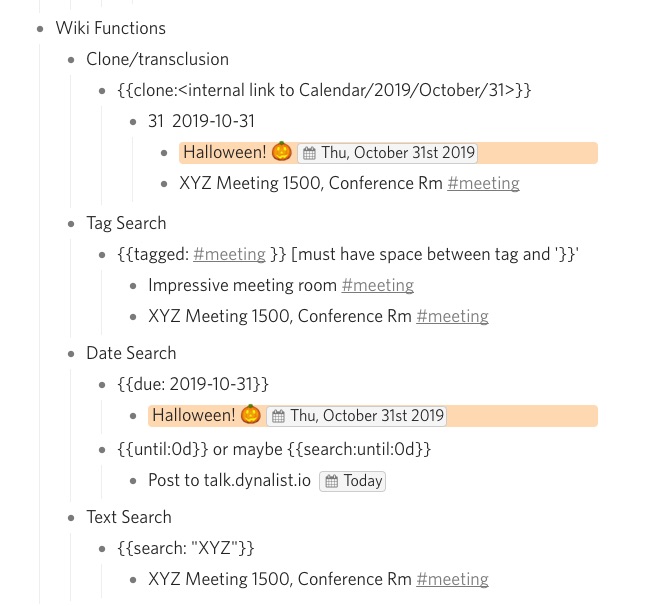
Task: Click the bullet next to Tag Search
Action: (71, 224)
